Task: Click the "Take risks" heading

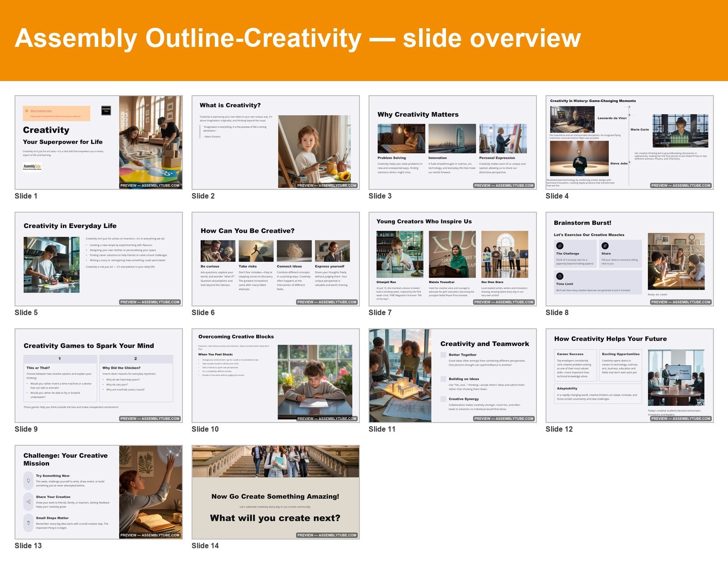Action: [248, 266]
